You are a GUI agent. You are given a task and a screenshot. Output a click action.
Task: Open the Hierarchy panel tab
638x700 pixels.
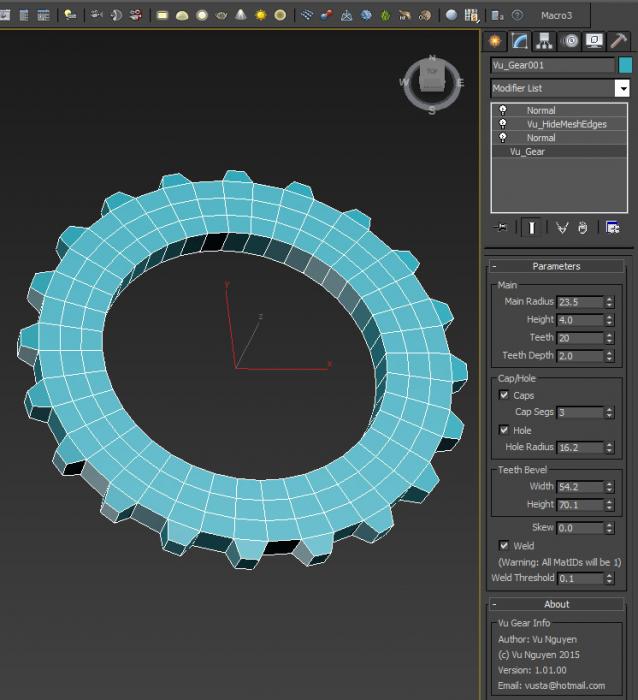(x=544, y=41)
